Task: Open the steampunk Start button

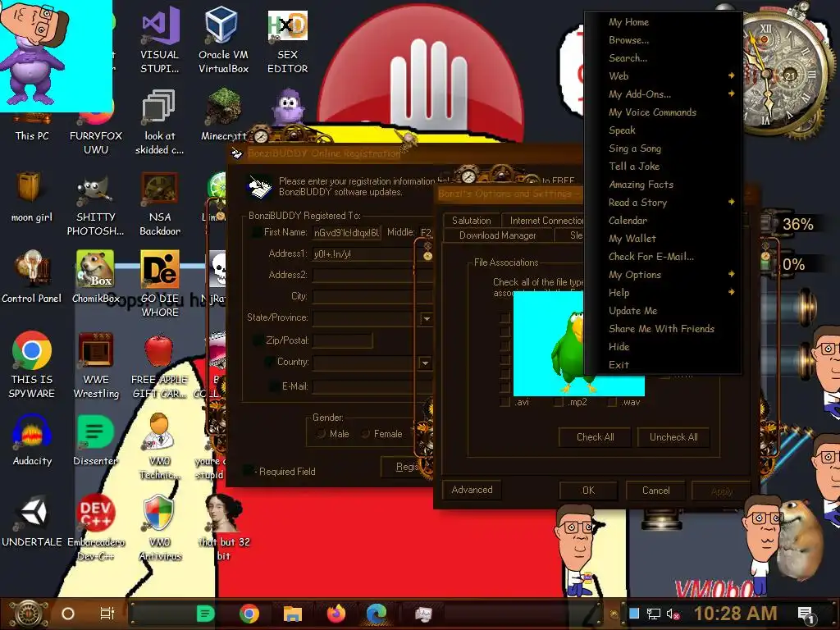Action: click(x=27, y=614)
